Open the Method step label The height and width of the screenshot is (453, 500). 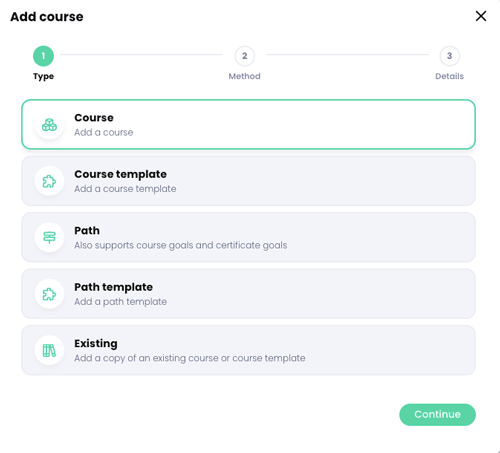point(244,76)
